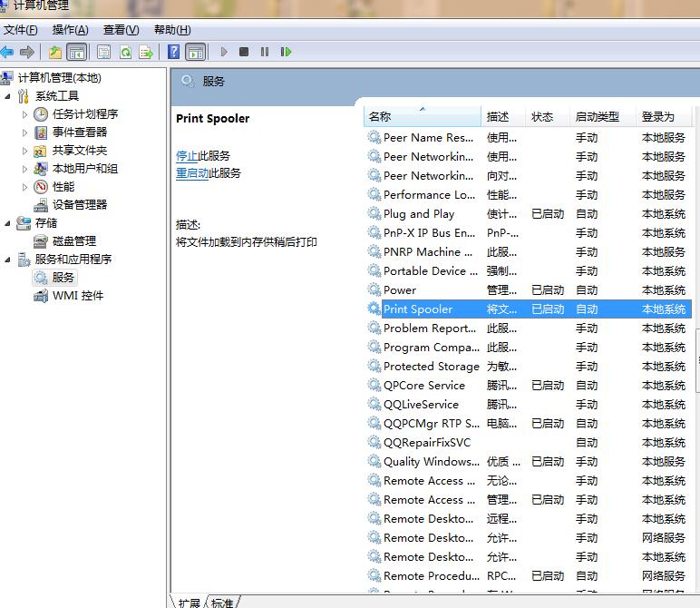The height and width of the screenshot is (608, 700).
Task: Click the 停止 service link
Action: tap(187, 156)
